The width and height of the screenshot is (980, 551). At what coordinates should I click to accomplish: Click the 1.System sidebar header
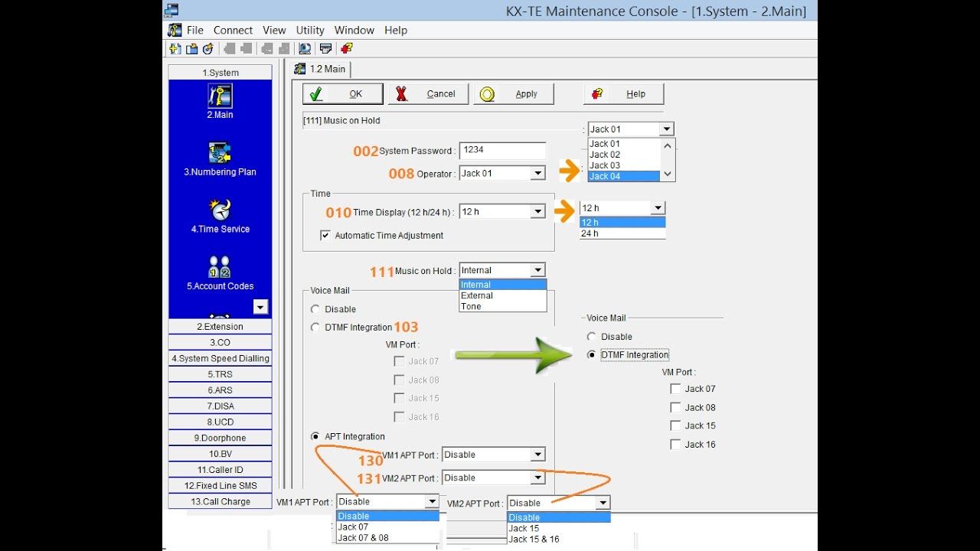pyautogui.click(x=220, y=73)
